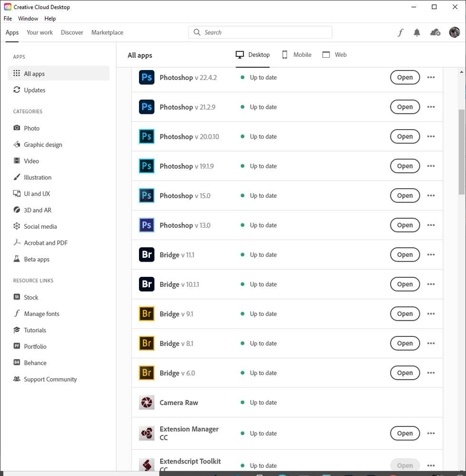Open more options for Bridge v 9.1
The height and width of the screenshot is (476, 466).
click(431, 314)
